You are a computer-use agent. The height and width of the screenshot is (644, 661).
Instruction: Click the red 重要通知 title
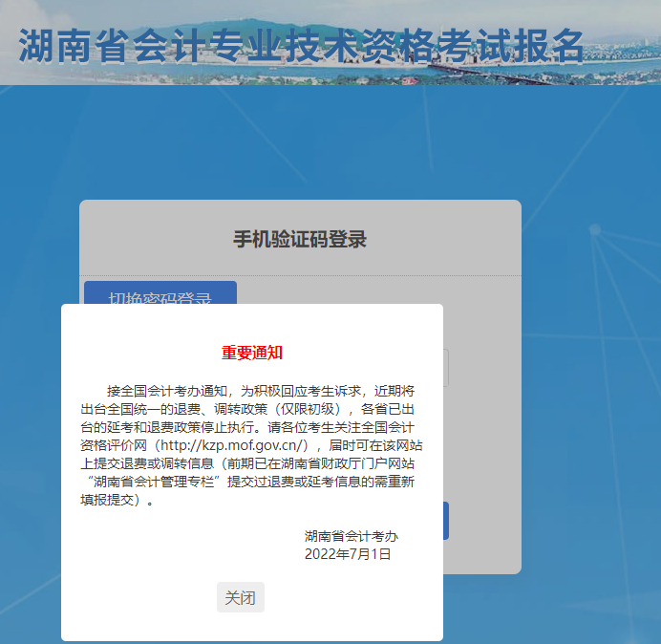[252, 353]
